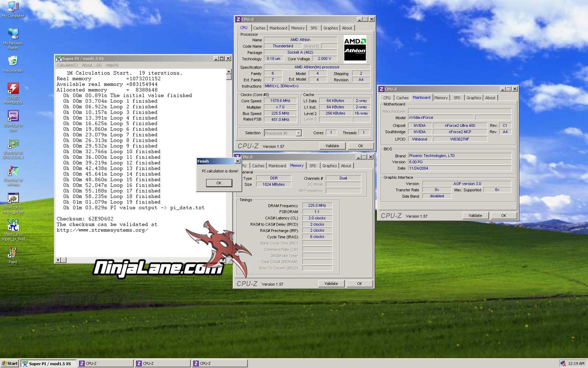This screenshot has width=588, height=368.
Task: Confirm OK in Finish dialog
Action: click(219, 183)
